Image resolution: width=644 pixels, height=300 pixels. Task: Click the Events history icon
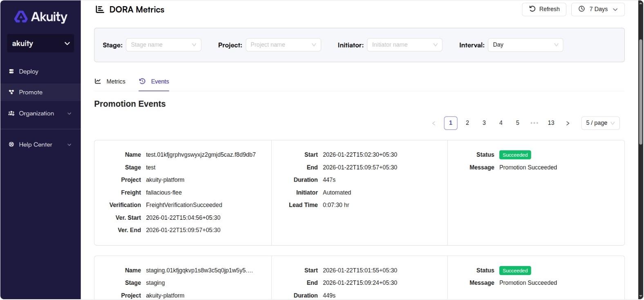coord(142,81)
